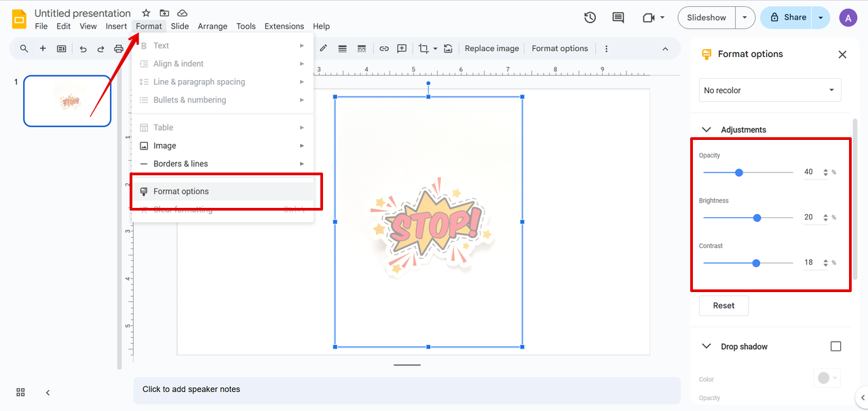Click the search menus magnifier icon

coord(24,48)
